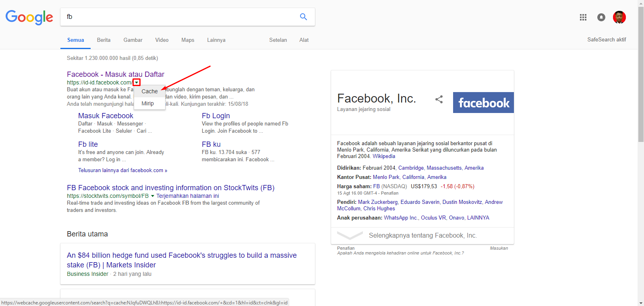Image resolution: width=644 pixels, height=306 pixels.
Task: Open FB Facebook stock StockTwits result
Action: (x=171, y=188)
